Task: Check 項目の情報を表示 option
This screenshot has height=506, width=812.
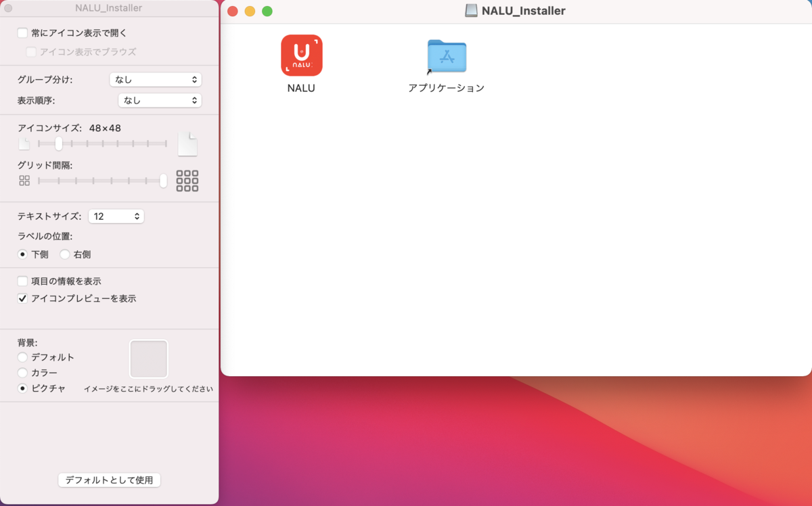Action: (22, 281)
